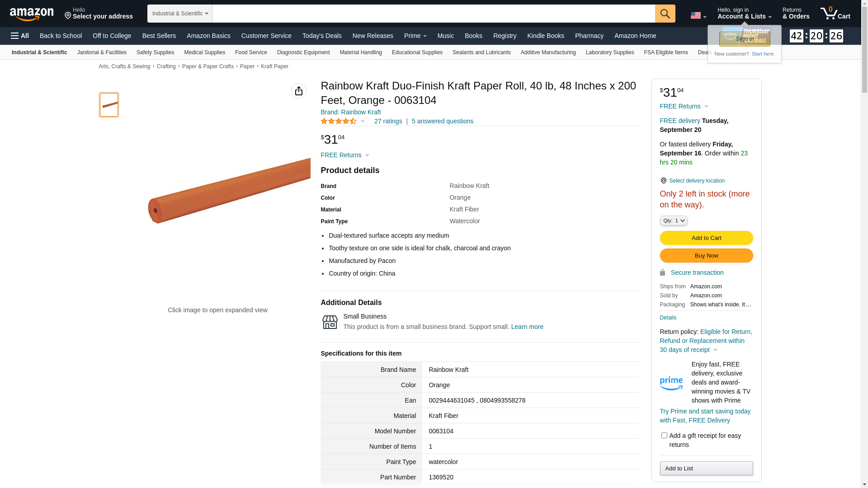Expand the Prime navigation dropdown
Image resolution: width=868 pixels, height=488 pixels.
[415, 36]
